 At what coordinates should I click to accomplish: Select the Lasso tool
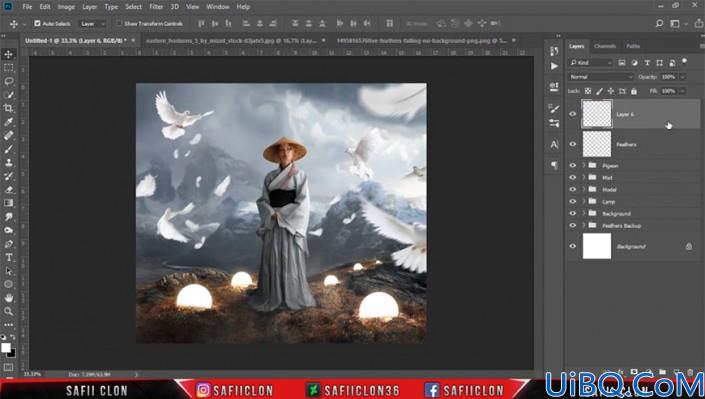coord(9,81)
